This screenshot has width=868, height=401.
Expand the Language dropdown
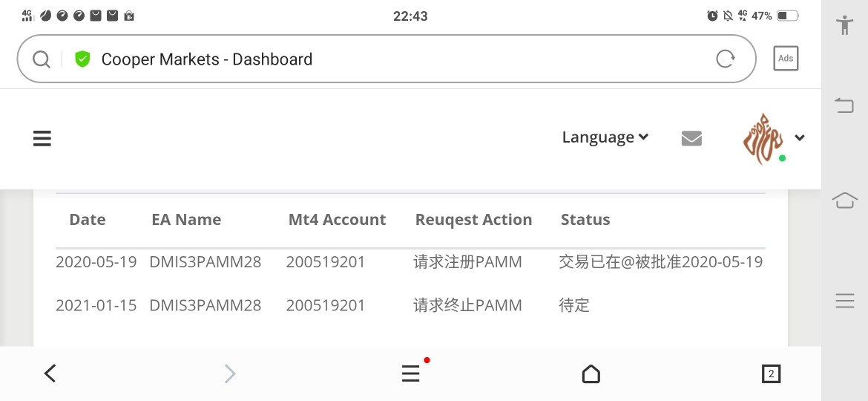pyautogui.click(x=605, y=137)
